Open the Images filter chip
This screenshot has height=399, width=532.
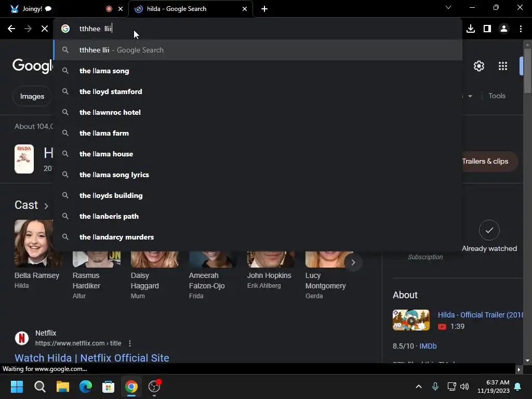coord(32,96)
